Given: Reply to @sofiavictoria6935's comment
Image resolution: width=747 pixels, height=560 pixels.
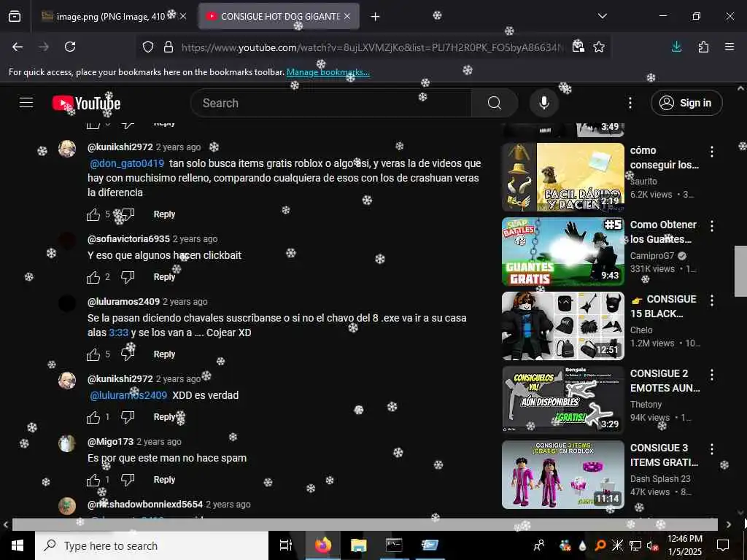Looking at the screenshot, I should coord(164,276).
